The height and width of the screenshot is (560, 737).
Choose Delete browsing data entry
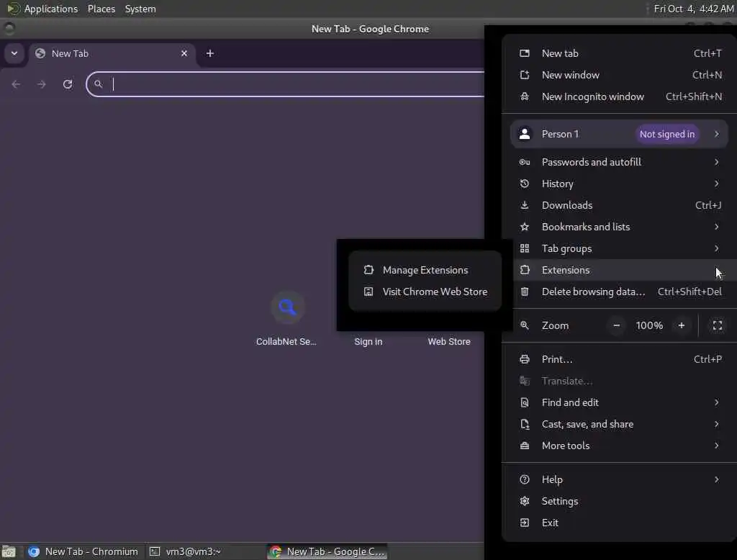tap(620, 292)
